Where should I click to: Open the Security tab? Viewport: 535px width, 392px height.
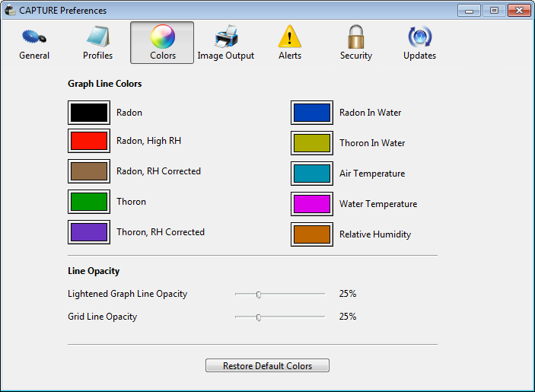(x=356, y=43)
